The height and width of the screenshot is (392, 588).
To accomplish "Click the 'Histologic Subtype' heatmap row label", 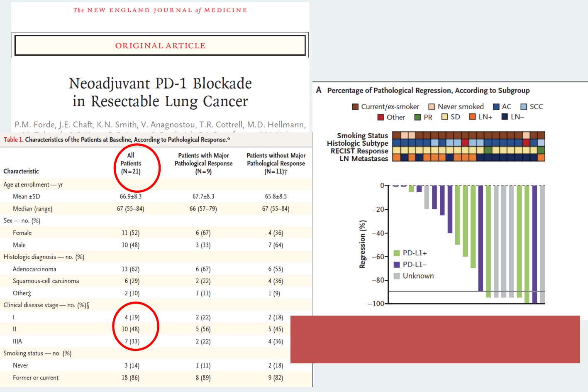I will click(x=358, y=143).
